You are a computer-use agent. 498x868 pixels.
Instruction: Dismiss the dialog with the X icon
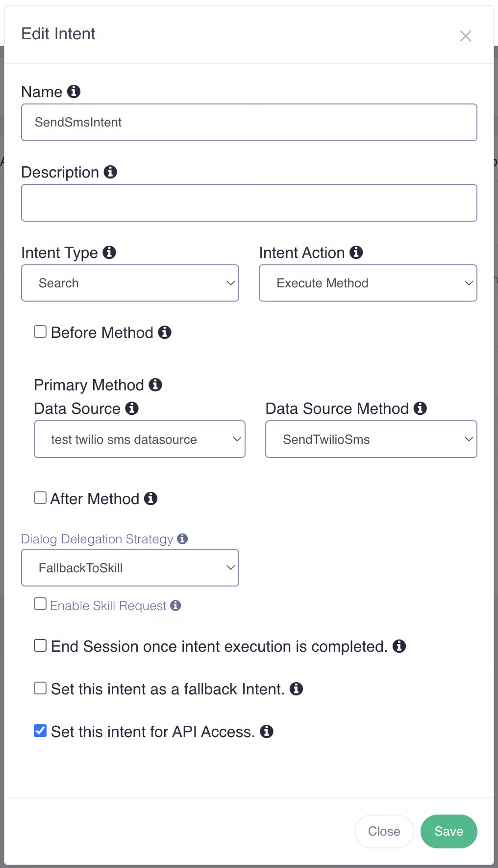(x=466, y=36)
